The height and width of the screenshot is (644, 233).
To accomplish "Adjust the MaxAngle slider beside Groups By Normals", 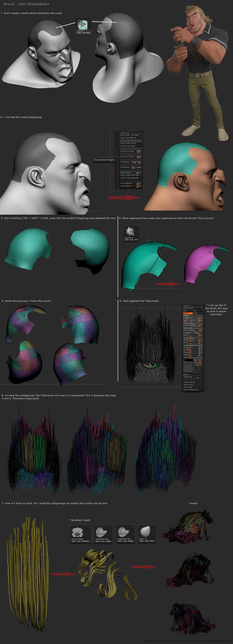I will pyautogui.click(x=139, y=157).
